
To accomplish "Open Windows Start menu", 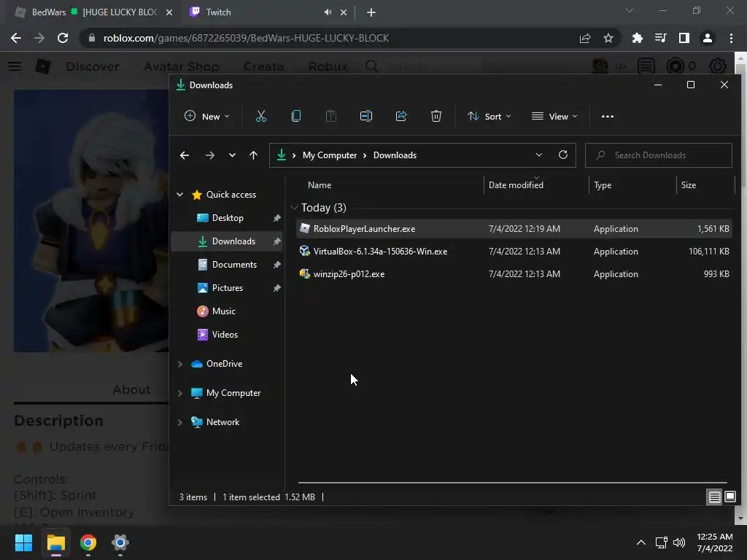I will (x=23, y=542).
